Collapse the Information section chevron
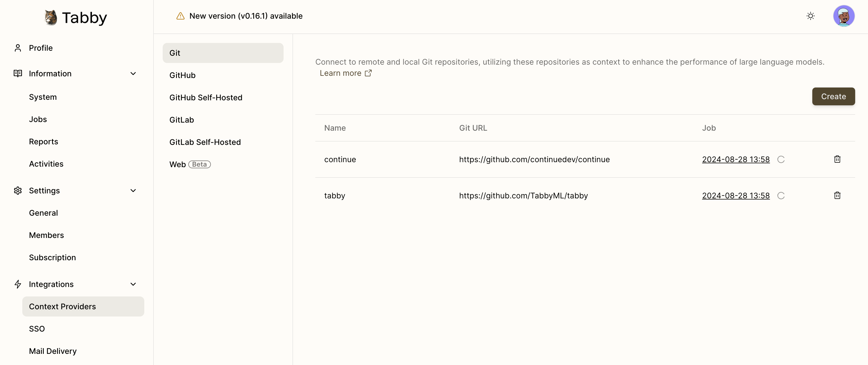The width and height of the screenshot is (868, 365). 133,74
